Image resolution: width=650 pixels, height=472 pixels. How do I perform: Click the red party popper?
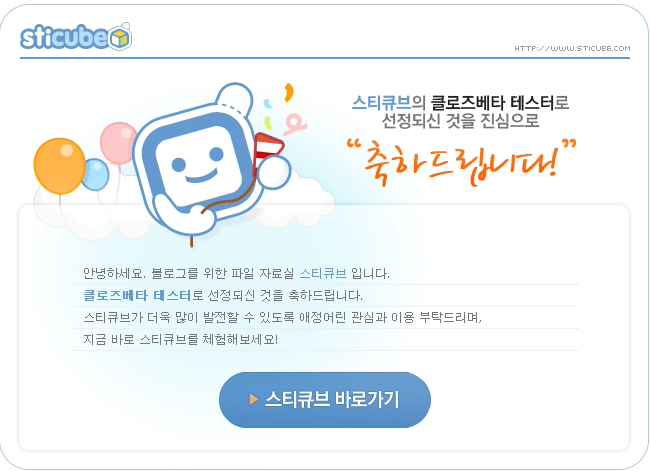pos(267,151)
